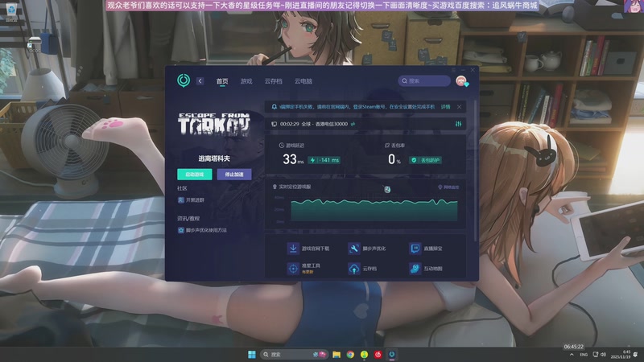644x362 pixels.
Task: Click the 启动游戏 launch game button
Action: 195,175
